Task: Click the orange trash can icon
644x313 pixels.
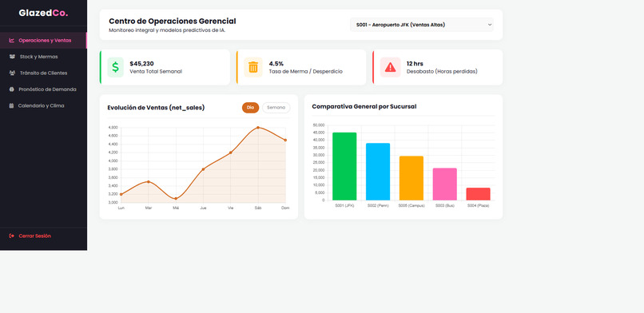Action: click(x=253, y=67)
